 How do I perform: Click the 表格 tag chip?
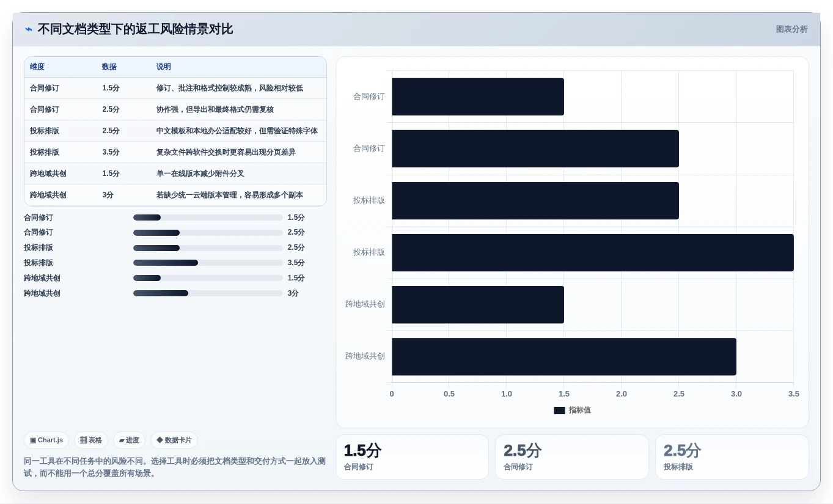(x=91, y=440)
